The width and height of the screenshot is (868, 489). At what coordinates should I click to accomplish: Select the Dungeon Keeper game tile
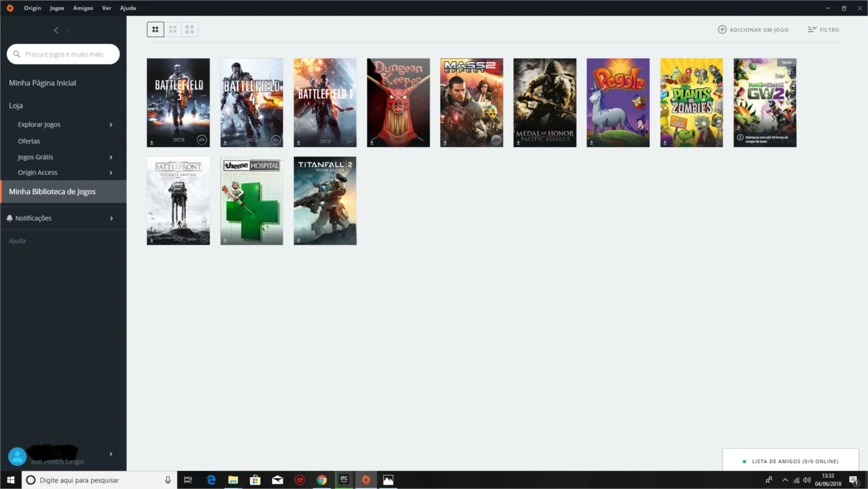pyautogui.click(x=399, y=102)
